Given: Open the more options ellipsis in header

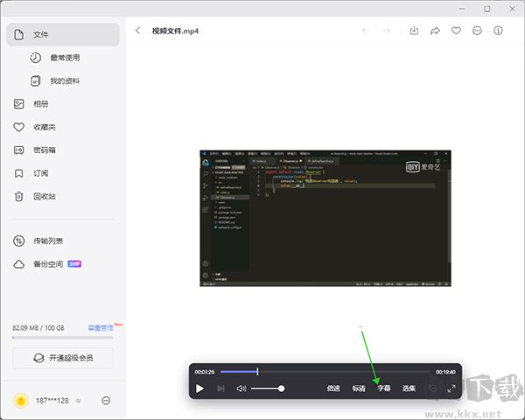Looking at the screenshot, I should [x=477, y=31].
